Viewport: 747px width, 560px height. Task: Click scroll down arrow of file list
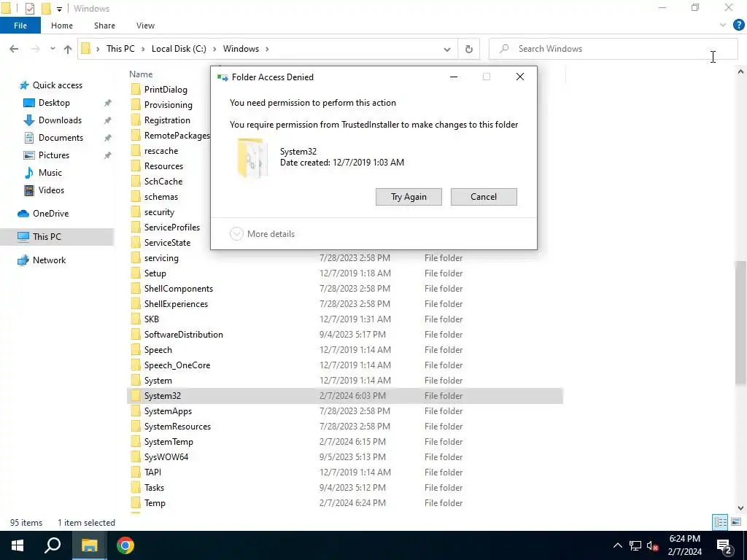click(740, 508)
